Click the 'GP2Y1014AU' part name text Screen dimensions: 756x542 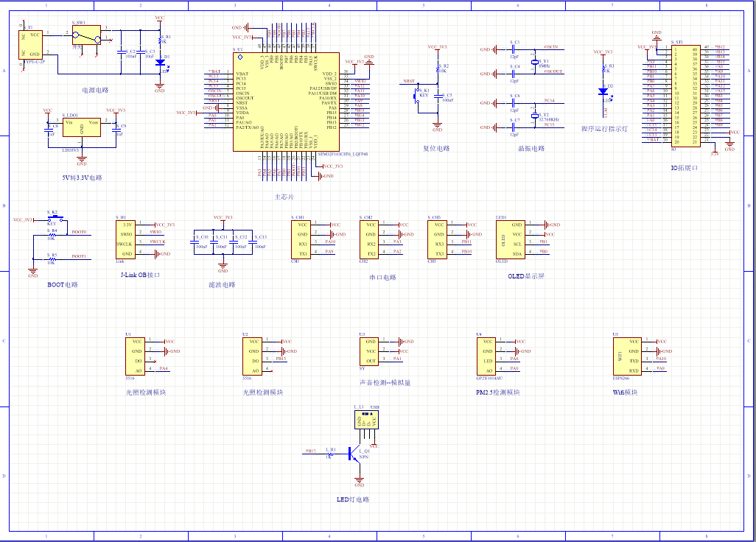click(x=489, y=379)
